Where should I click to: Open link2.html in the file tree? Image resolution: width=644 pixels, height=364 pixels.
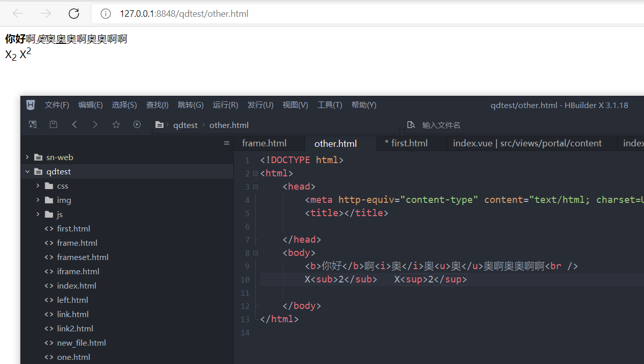(x=75, y=328)
